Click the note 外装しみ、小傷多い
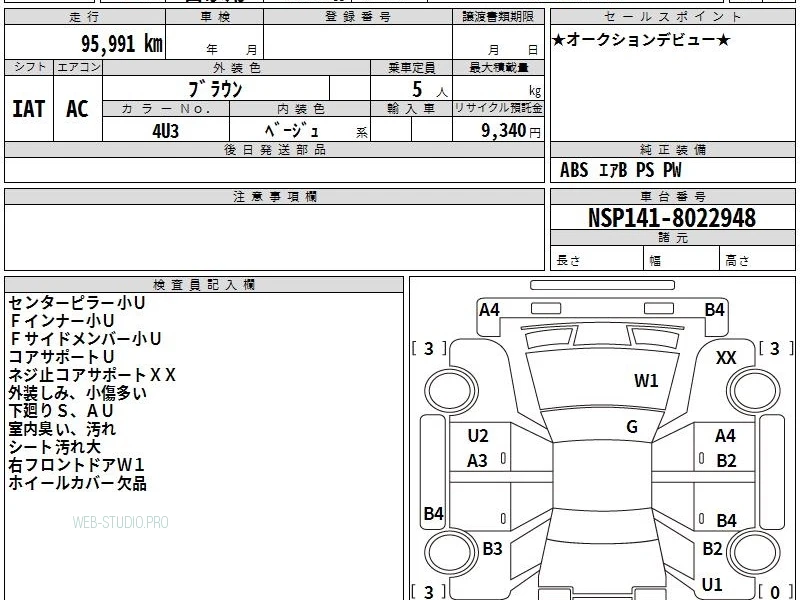Screen dimensions: 800x600 78,393
